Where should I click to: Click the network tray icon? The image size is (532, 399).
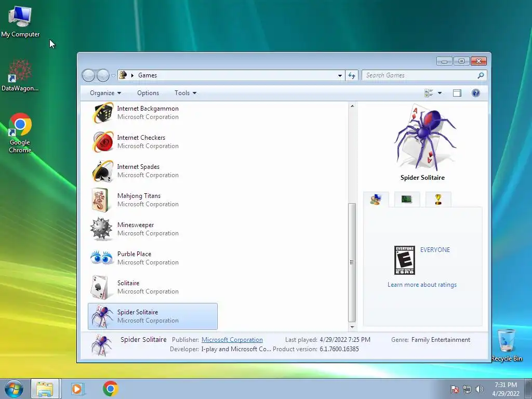pyautogui.click(x=467, y=389)
